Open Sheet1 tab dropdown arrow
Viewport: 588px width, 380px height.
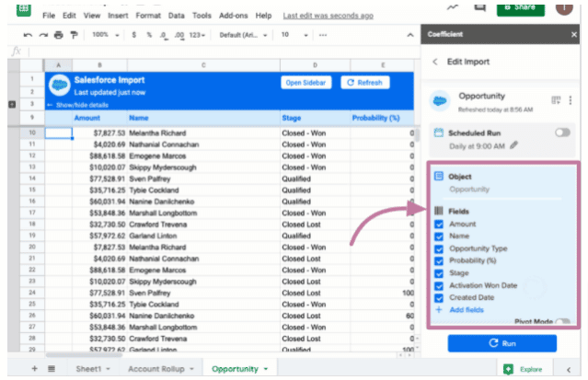click(108, 369)
